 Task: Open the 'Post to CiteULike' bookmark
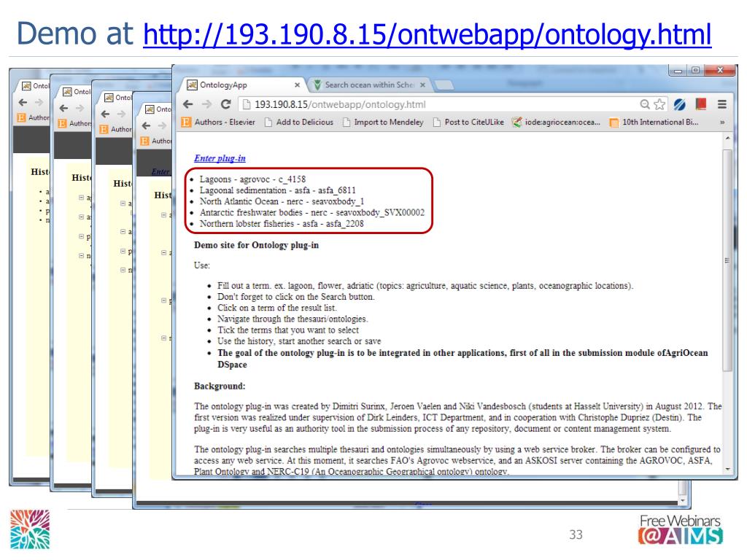click(469, 122)
